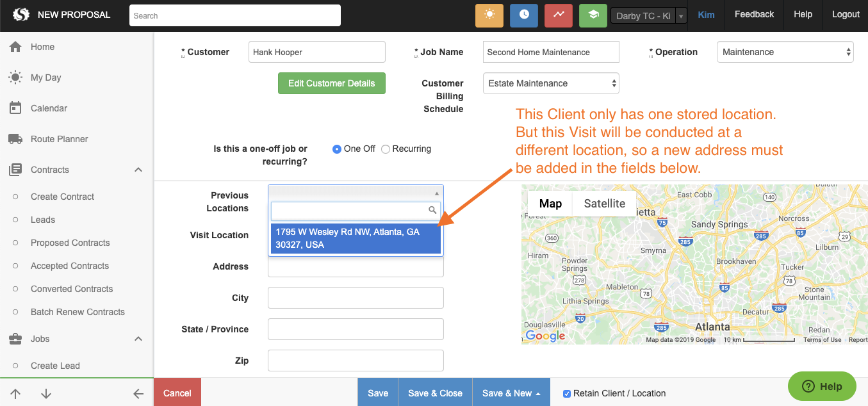Image resolution: width=868 pixels, height=406 pixels.
Task: Open My Day using the sun sidebar icon
Action: [15, 77]
